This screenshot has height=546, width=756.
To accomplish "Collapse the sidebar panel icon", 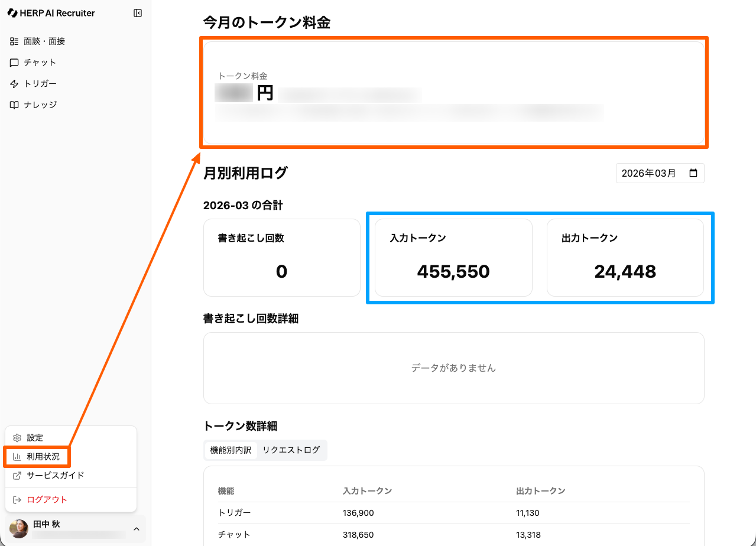I will coord(138,13).
